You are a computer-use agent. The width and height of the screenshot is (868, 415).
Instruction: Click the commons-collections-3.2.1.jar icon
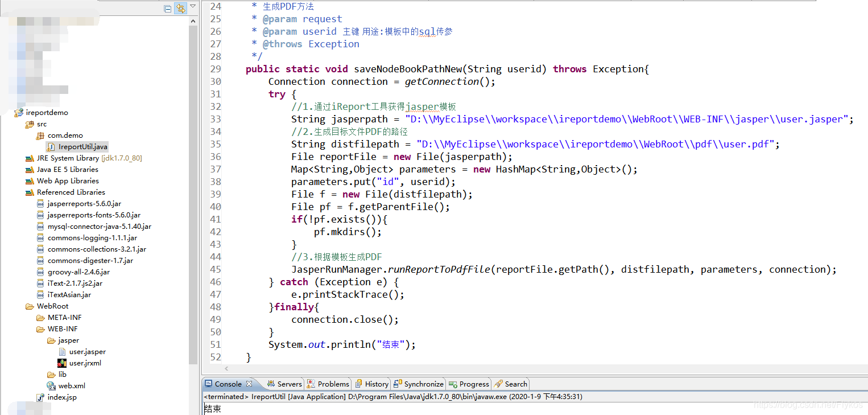(40, 249)
